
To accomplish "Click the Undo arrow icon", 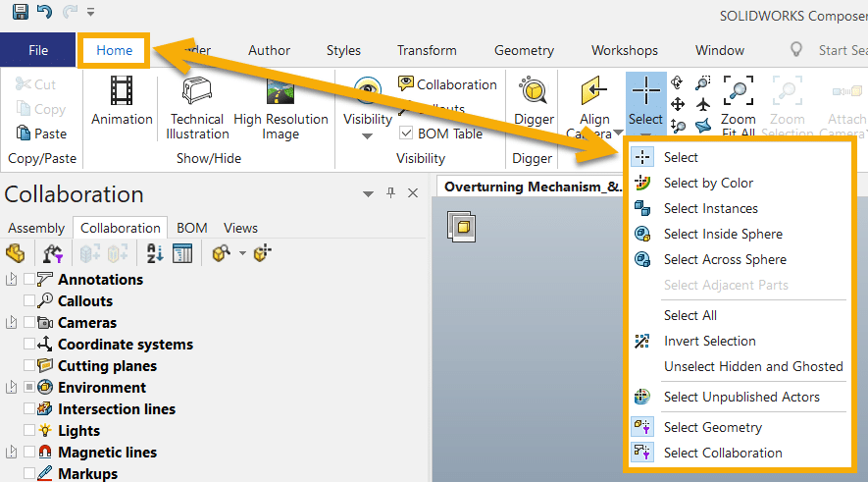I will coord(44,11).
